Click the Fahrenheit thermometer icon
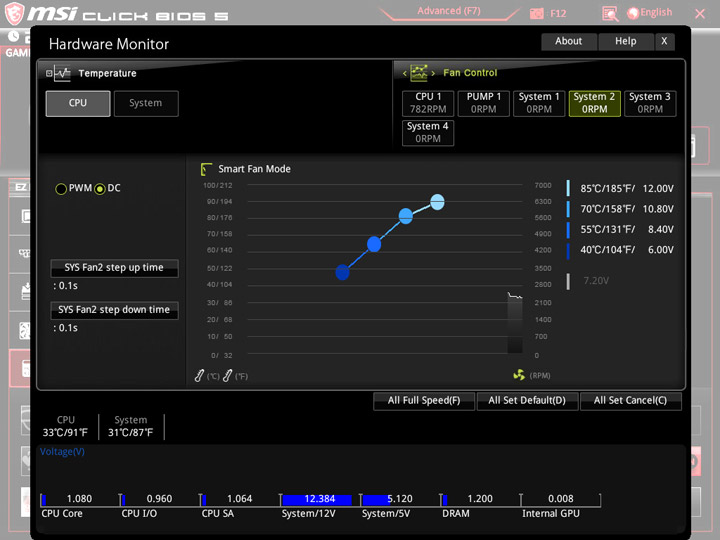The image size is (720, 540). click(227, 376)
